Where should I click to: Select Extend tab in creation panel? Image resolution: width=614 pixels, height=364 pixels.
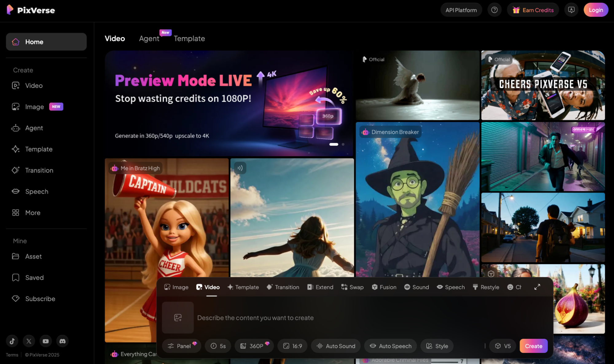[x=320, y=287]
